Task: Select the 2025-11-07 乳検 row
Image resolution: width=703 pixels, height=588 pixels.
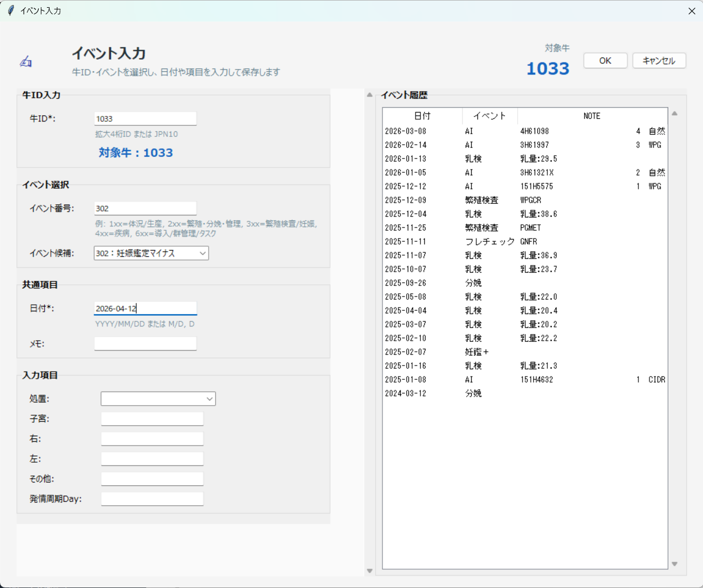Action: click(525, 256)
